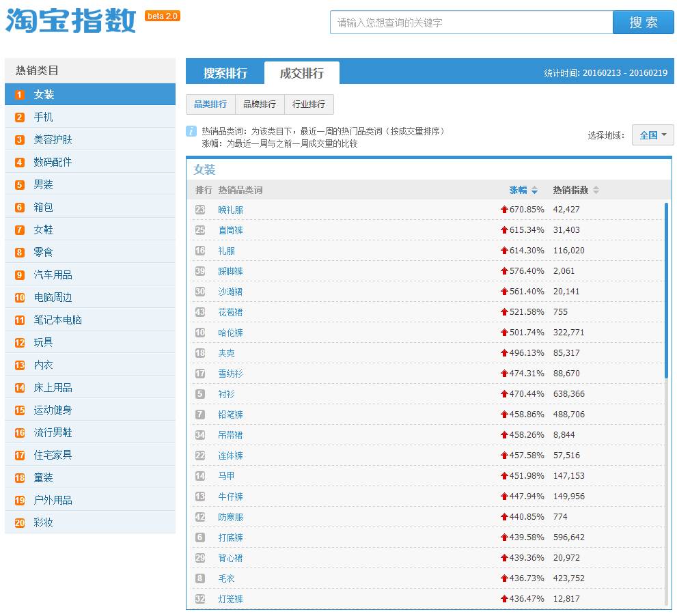Select the 品类排行 sub-tab
Viewport: 677px width, 616px height.
point(210,104)
